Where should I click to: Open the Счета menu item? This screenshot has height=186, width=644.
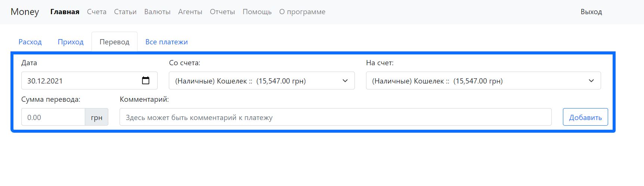coord(97,12)
